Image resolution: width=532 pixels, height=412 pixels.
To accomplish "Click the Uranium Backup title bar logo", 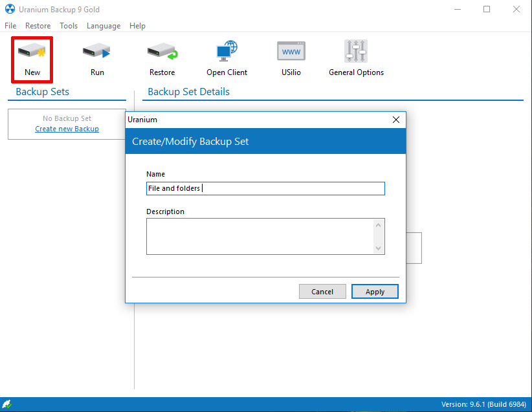I will pyautogui.click(x=10, y=10).
